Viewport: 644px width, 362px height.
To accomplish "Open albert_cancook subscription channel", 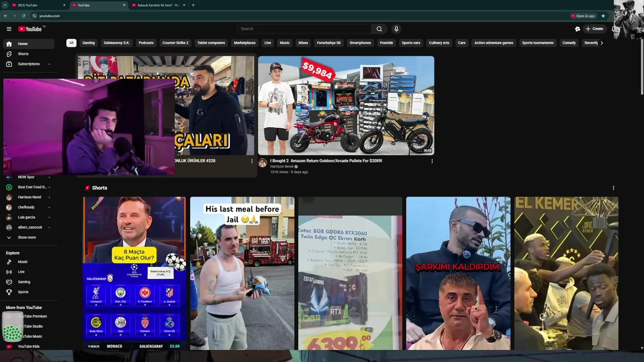I will point(29,227).
